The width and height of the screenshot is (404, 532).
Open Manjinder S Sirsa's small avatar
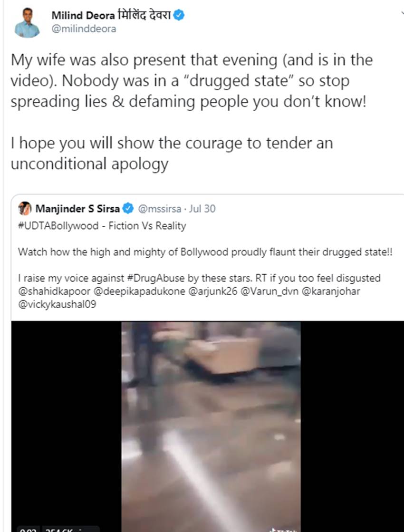25,208
